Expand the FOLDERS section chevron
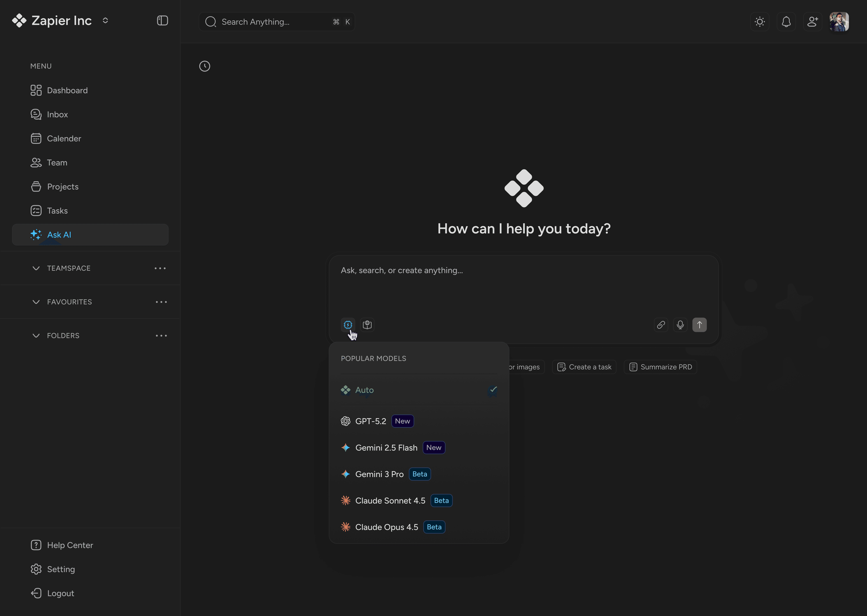867x616 pixels. coord(36,336)
